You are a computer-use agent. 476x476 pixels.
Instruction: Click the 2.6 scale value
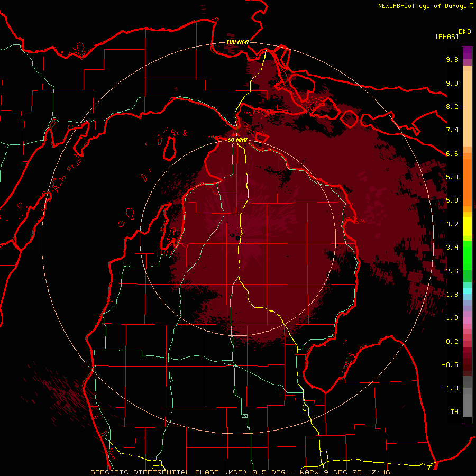[452, 271]
